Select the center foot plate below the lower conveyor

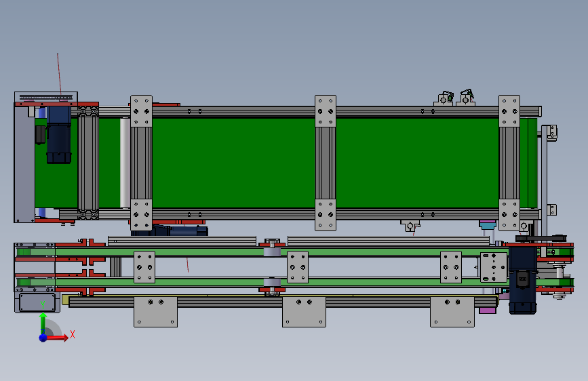coord(304,312)
